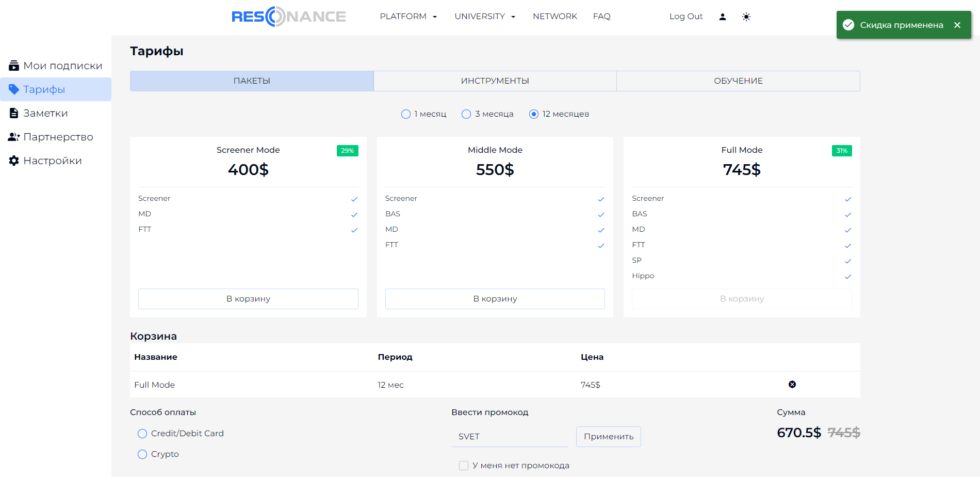Screen dimensions: 980x477
Task: Click the 'Full Mode' row name in the cart
Action: click(x=155, y=385)
